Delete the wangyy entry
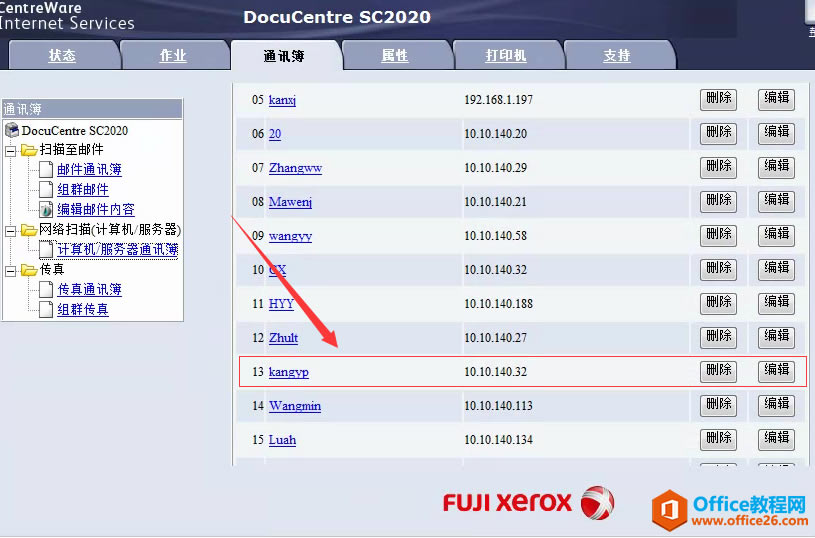815x538 pixels. 718,235
